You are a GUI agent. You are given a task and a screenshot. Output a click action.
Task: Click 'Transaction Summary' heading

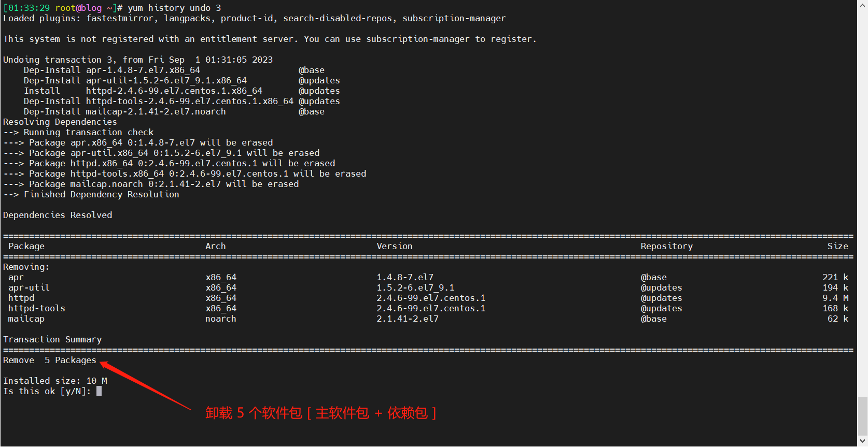pyautogui.click(x=52, y=339)
